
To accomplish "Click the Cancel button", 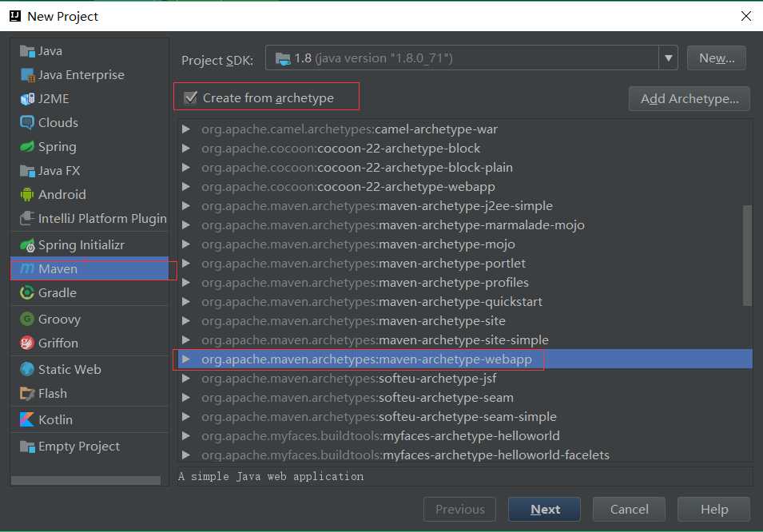I will coord(629,509).
